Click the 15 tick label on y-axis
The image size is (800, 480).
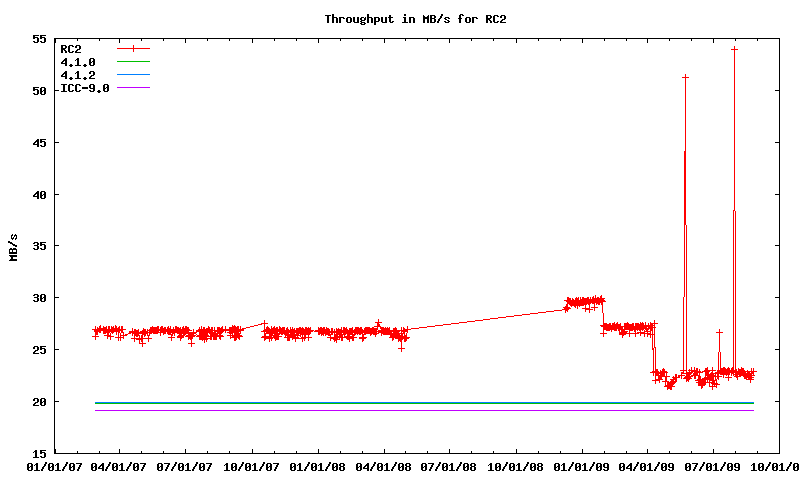point(40,453)
